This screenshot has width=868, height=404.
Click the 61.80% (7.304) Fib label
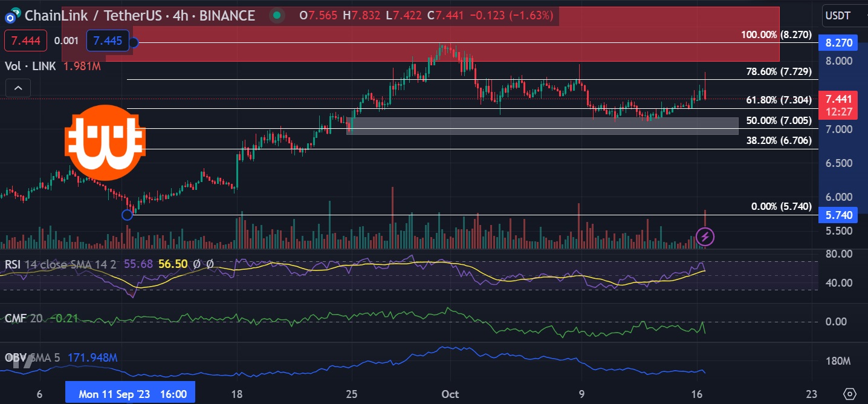(x=779, y=100)
